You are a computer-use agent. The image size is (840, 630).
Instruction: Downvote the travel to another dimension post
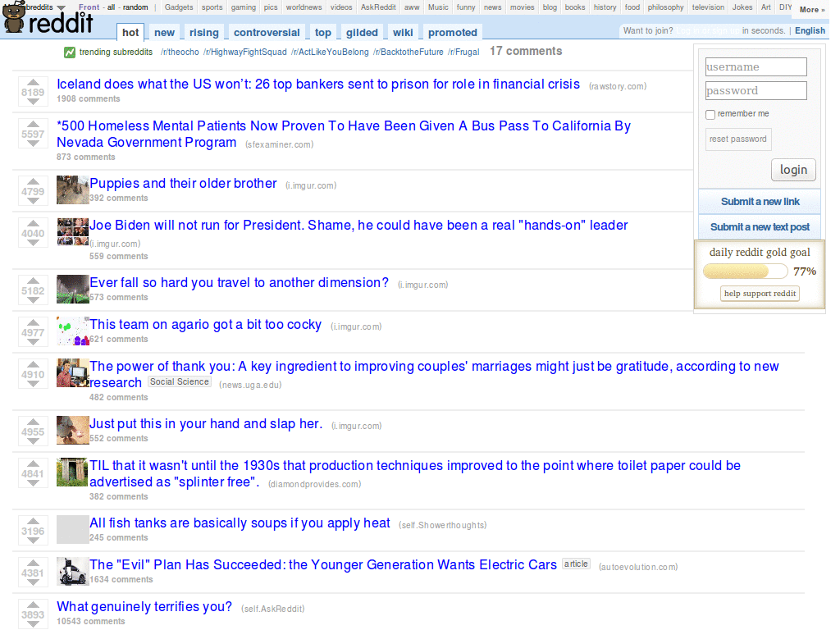pos(33,300)
